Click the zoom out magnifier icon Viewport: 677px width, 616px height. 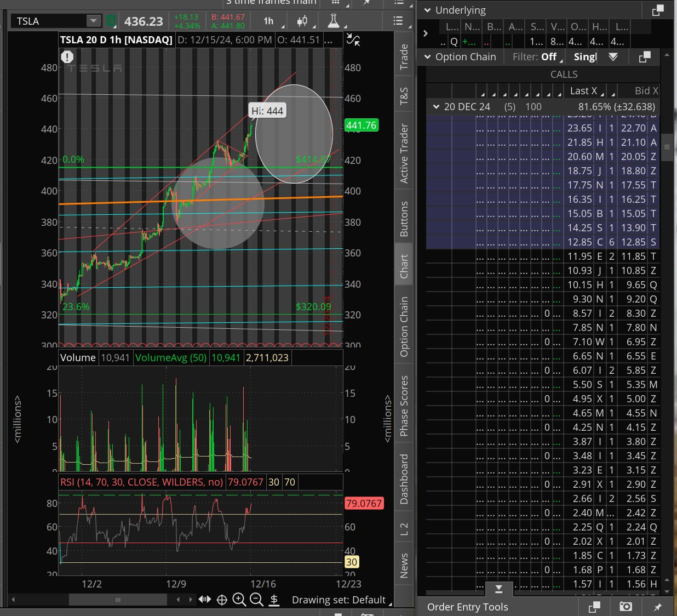point(256,600)
